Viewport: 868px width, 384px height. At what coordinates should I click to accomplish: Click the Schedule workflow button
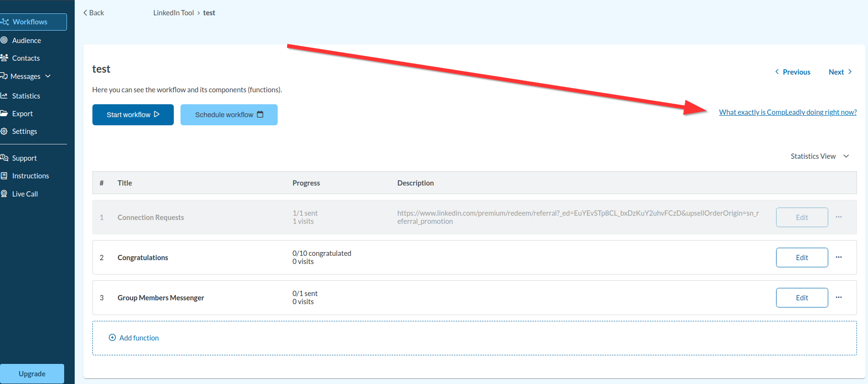click(x=229, y=115)
